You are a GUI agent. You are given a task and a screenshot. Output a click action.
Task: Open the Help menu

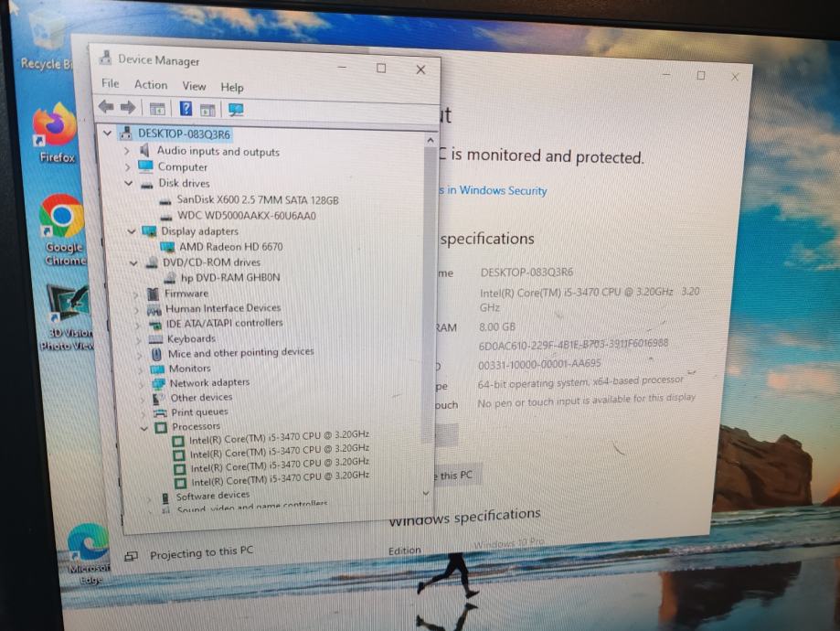tap(232, 87)
